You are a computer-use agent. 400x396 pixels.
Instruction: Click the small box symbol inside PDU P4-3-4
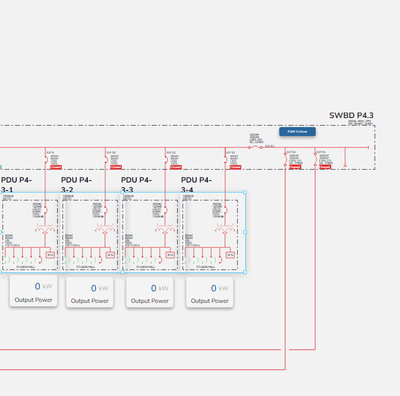[230, 255]
